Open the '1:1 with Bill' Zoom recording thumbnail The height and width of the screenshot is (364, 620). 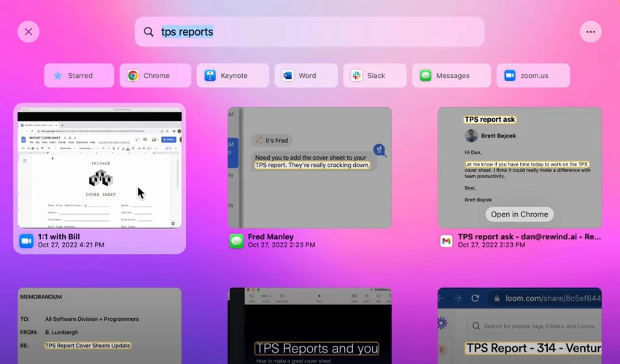click(100, 168)
